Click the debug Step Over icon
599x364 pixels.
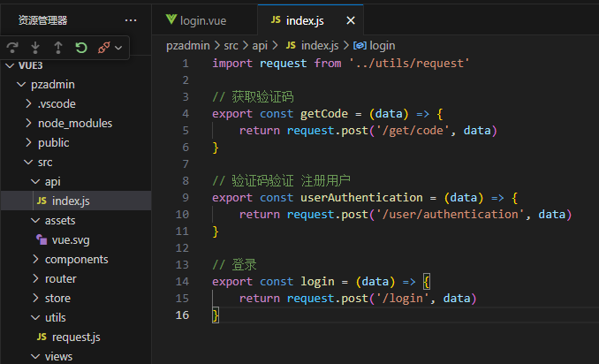pyautogui.click(x=12, y=48)
